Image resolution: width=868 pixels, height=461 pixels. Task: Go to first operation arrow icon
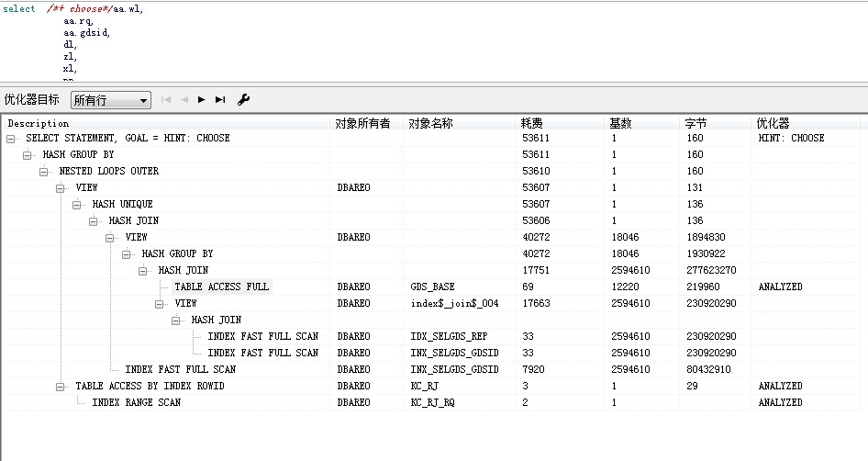[x=165, y=100]
